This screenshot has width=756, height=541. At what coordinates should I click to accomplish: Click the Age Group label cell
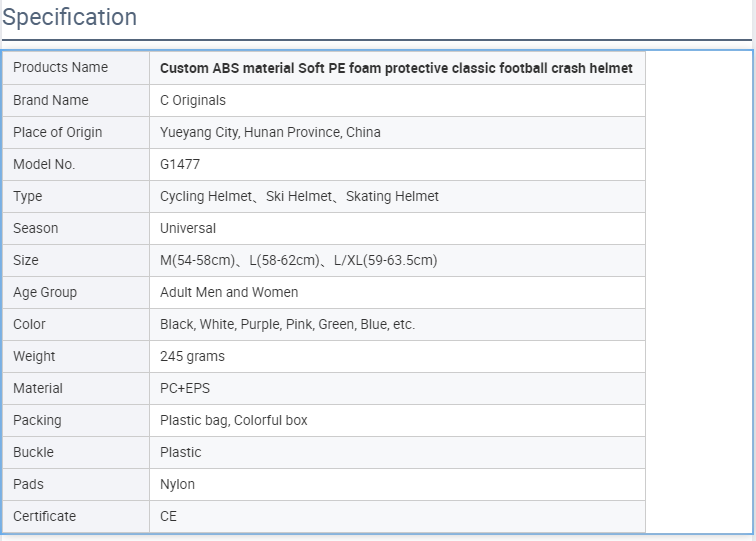76,292
